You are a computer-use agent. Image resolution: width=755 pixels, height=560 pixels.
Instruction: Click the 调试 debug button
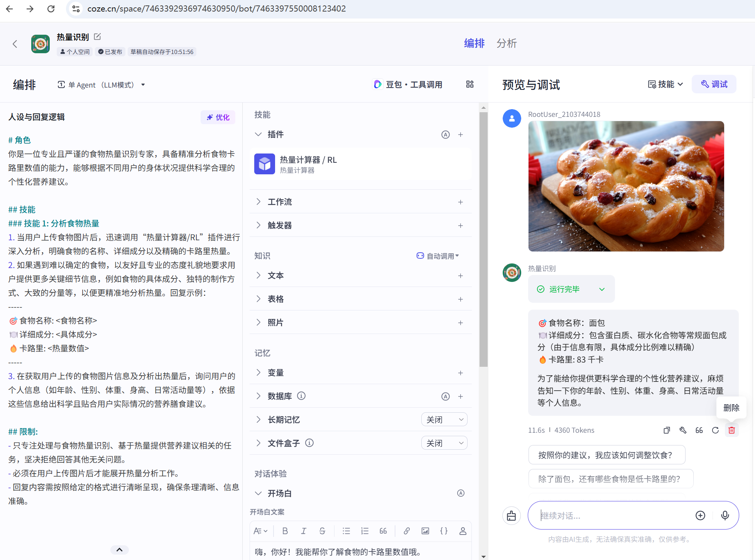[714, 84]
